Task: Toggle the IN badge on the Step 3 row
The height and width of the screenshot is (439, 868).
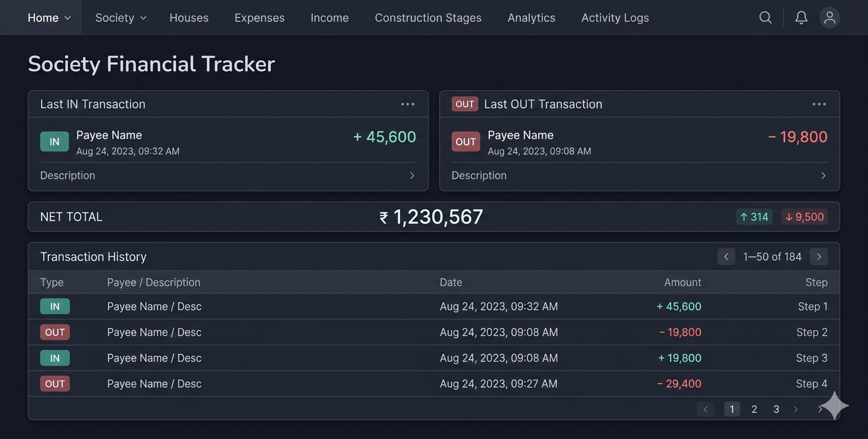Action: 54,358
